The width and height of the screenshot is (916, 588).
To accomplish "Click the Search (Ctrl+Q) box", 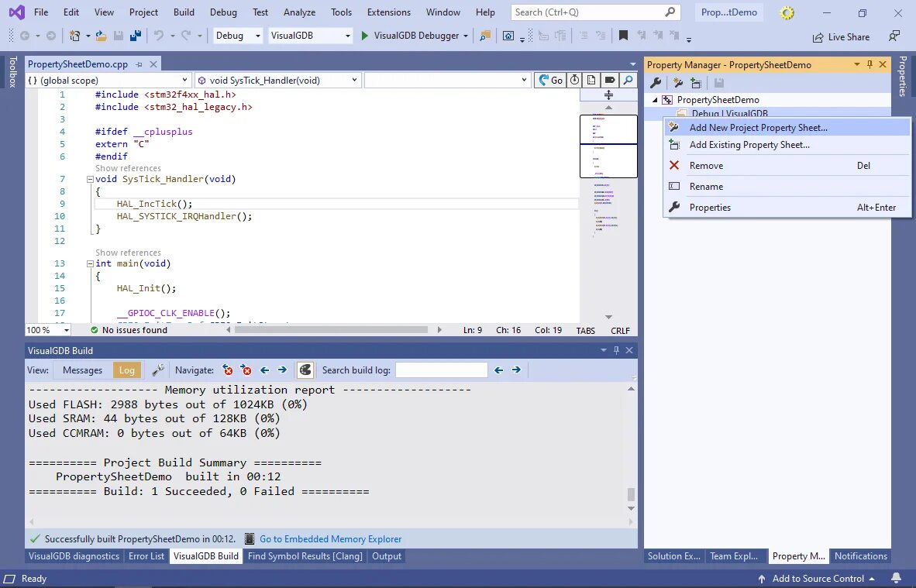I will [x=596, y=12].
